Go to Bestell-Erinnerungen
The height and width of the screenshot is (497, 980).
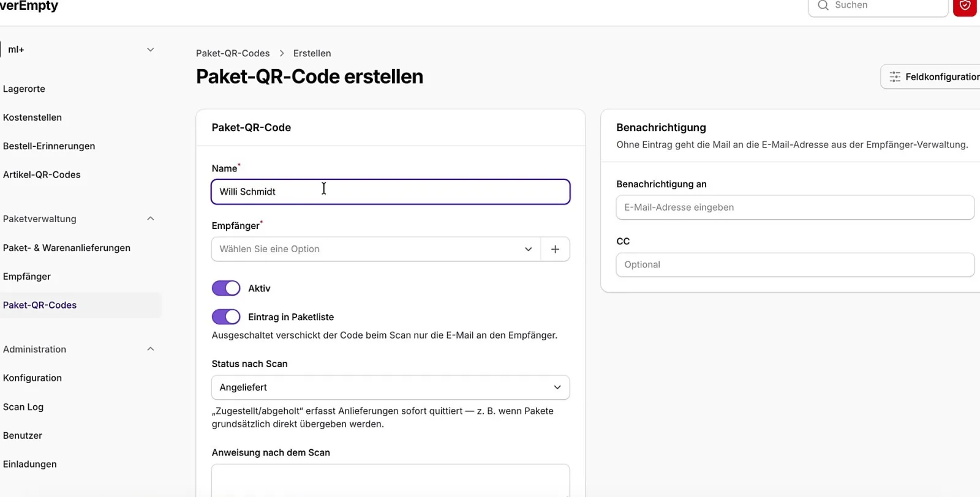pyautogui.click(x=49, y=146)
